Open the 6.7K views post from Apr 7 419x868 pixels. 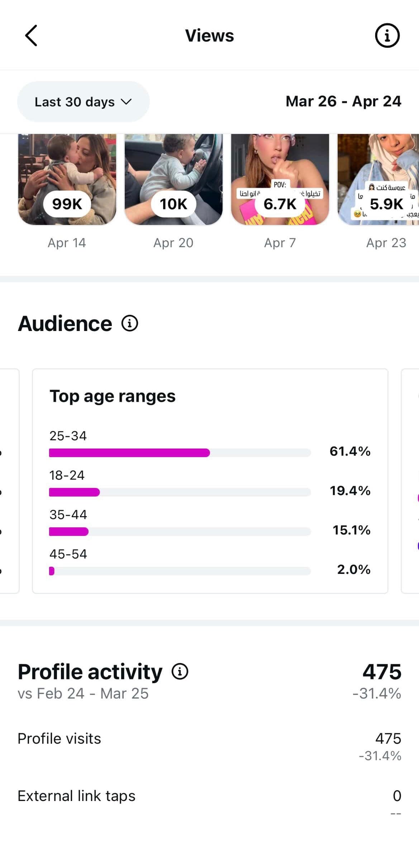click(x=280, y=179)
